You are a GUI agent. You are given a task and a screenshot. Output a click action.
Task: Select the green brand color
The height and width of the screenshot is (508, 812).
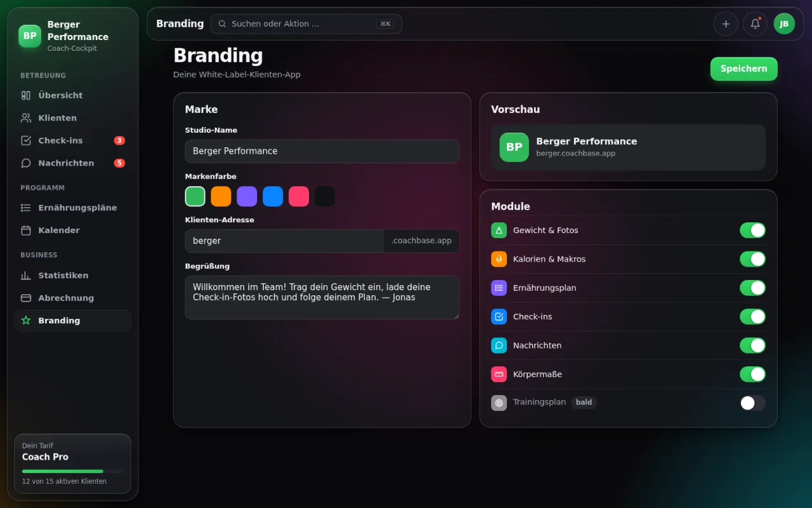(x=195, y=196)
